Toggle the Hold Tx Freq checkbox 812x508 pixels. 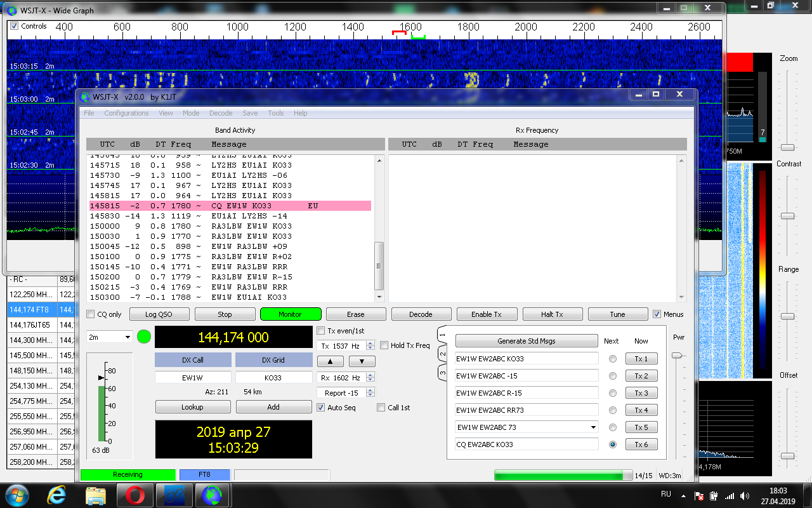click(x=384, y=345)
